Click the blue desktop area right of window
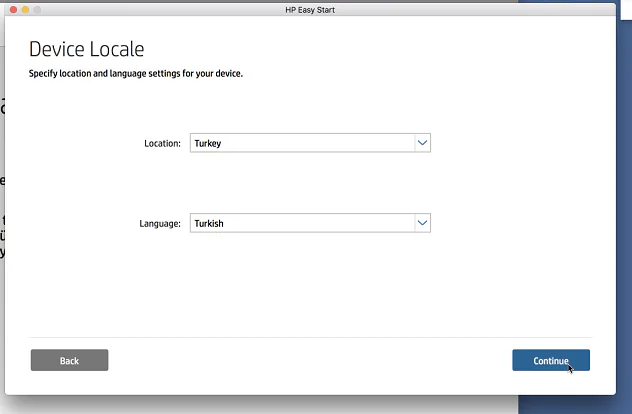 point(624,250)
